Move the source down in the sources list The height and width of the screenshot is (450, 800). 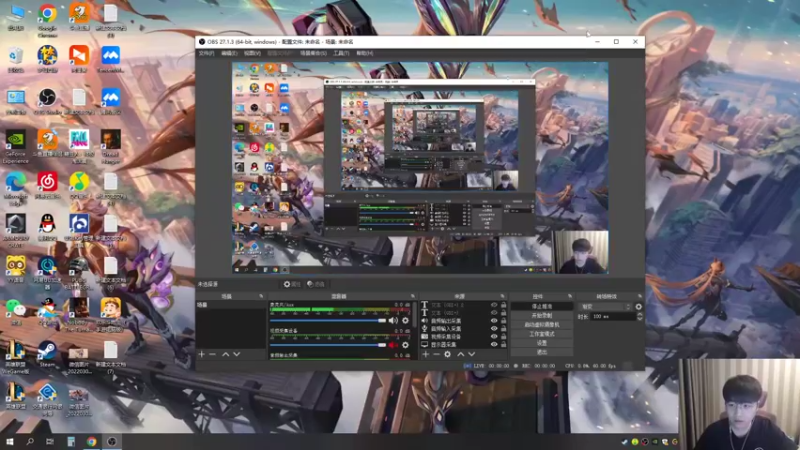click(x=472, y=354)
